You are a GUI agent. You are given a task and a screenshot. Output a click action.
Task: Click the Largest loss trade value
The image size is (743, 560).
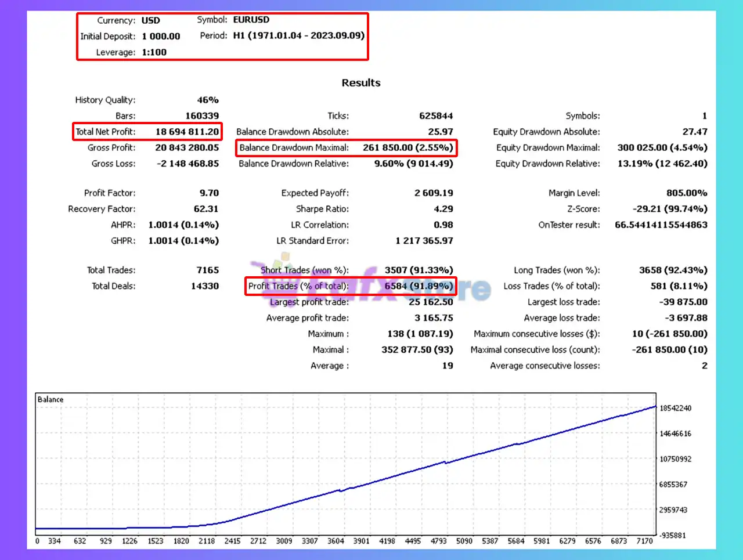click(x=683, y=302)
